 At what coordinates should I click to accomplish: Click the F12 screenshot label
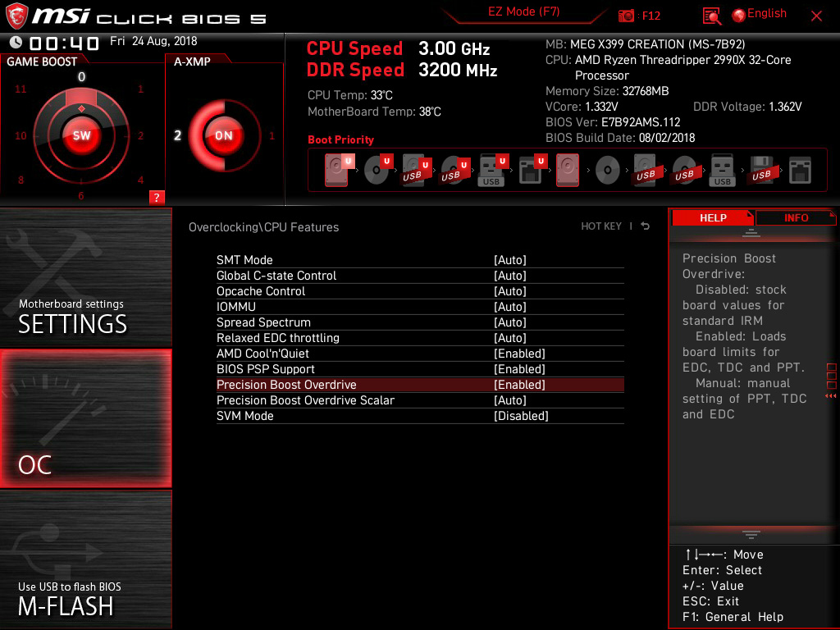[651, 16]
